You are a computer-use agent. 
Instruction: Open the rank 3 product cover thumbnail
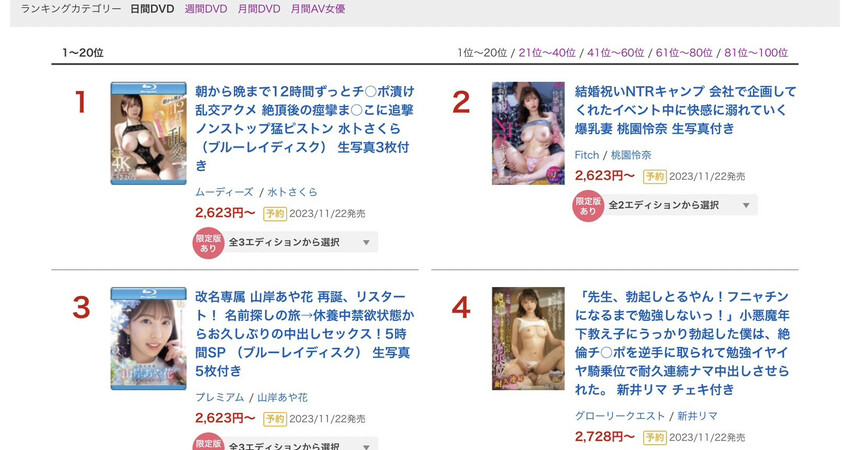coord(149,338)
